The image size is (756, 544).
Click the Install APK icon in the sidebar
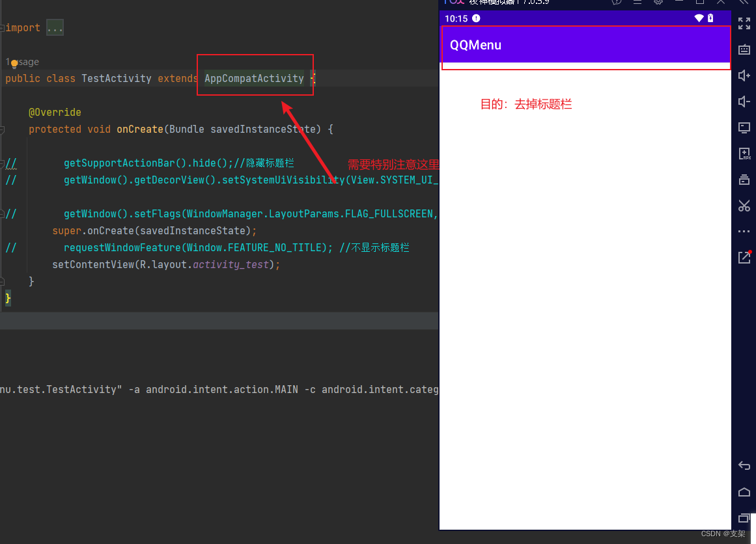[744, 154]
